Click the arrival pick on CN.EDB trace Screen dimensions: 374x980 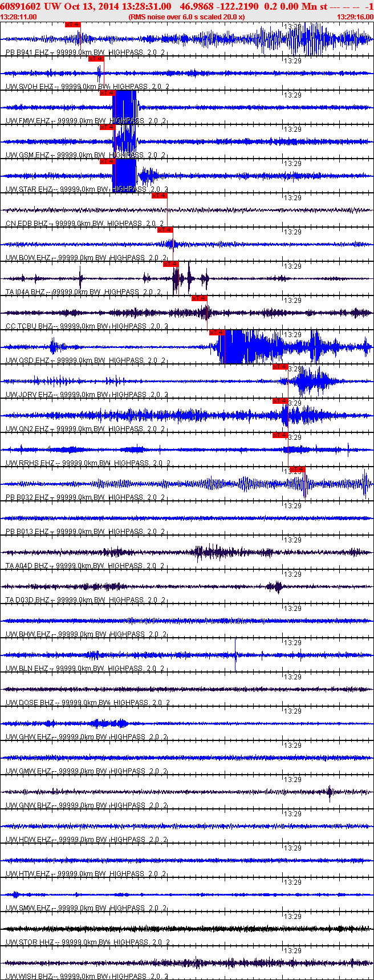tap(159, 196)
